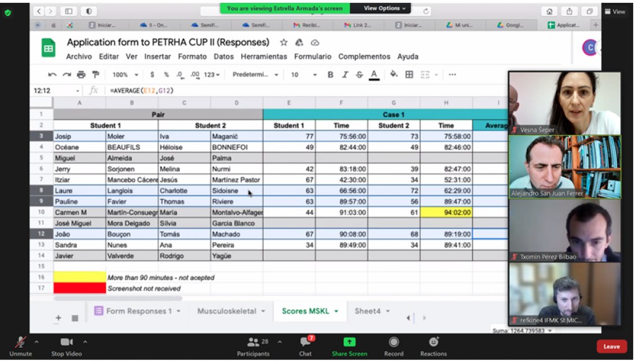Select the paint format tool
Image resolution: width=636 pixels, height=364 pixels.
(95, 75)
